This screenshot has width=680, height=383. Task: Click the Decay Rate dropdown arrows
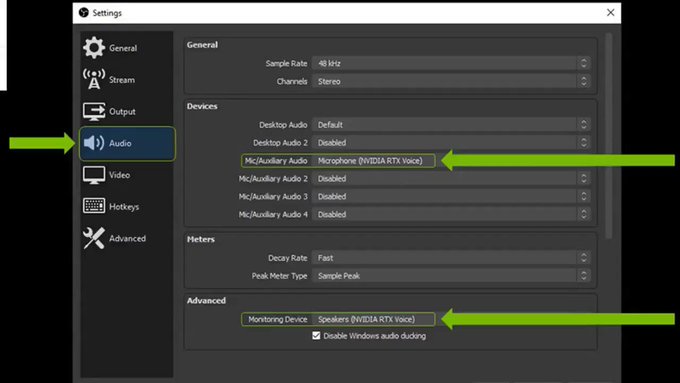point(584,258)
